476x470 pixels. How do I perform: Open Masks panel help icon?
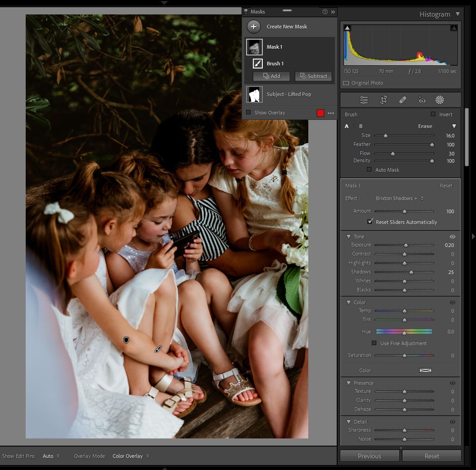pos(325,12)
